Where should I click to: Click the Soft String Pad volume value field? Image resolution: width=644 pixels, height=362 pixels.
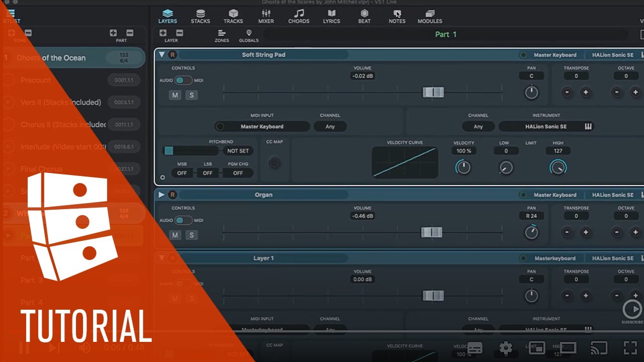point(362,76)
